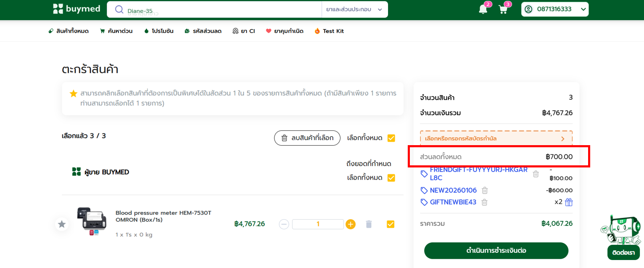Mark blood pressure meter with star icon
The image size is (644, 268).
pyautogui.click(x=62, y=224)
